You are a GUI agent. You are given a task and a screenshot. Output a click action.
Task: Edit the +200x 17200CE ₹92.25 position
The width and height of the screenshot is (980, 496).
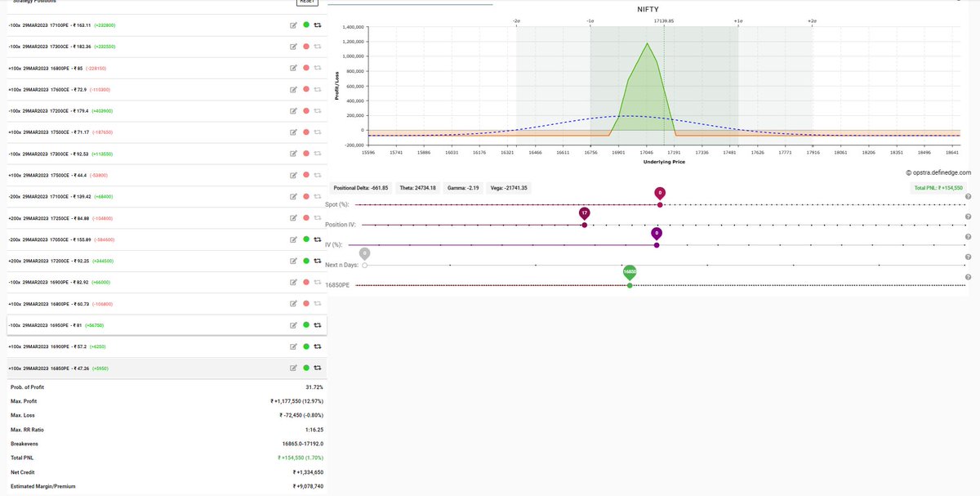pyautogui.click(x=293, y=261)
